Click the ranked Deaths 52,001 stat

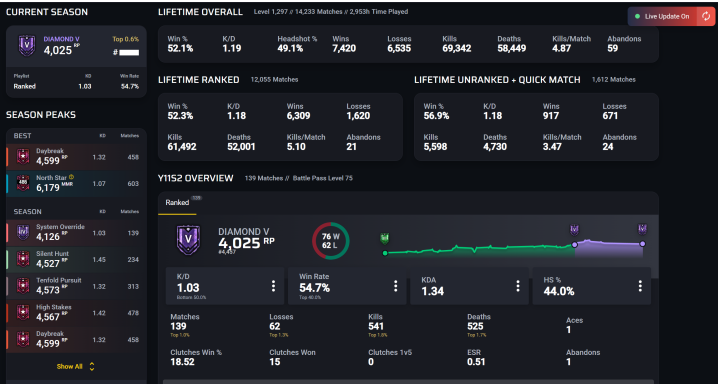coord(241,142)
